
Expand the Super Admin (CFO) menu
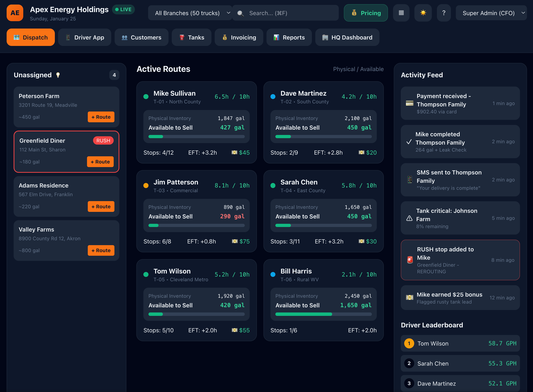pyautogui.click(x=491, y=13)
